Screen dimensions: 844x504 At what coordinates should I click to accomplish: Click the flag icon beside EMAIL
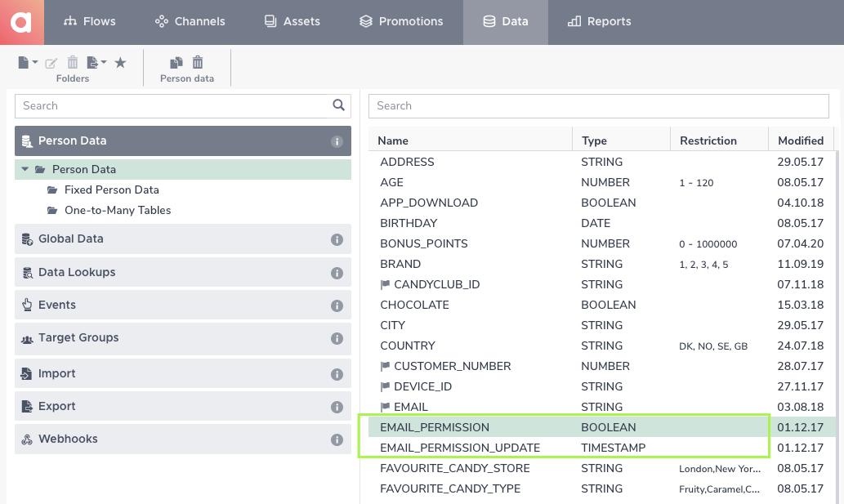tap(385, 407)
